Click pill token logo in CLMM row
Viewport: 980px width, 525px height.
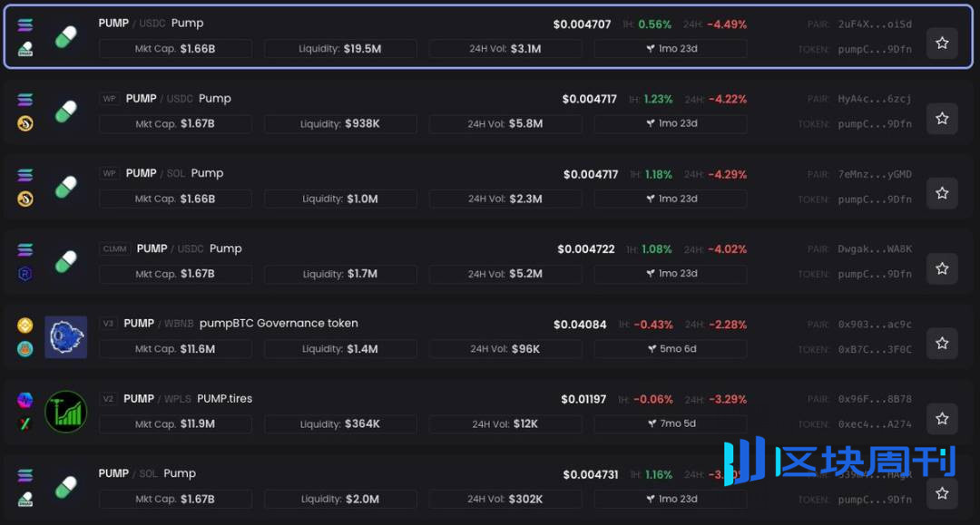pyautogui.click(x=65, y=261)
